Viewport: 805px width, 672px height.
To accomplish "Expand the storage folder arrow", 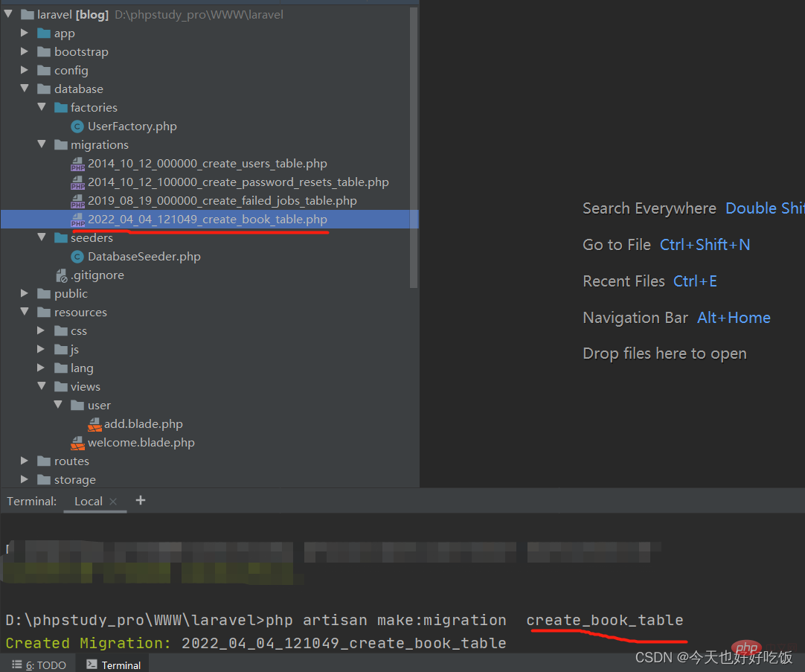I will [x=24, y=479].
